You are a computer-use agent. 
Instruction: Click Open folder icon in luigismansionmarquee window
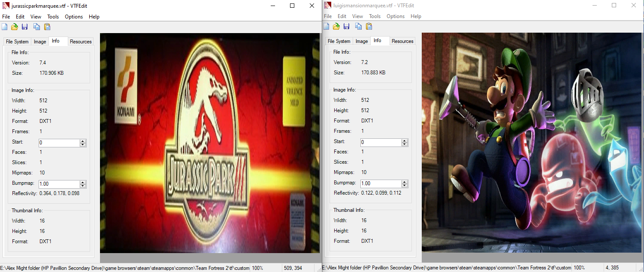(x=336, y=26)
